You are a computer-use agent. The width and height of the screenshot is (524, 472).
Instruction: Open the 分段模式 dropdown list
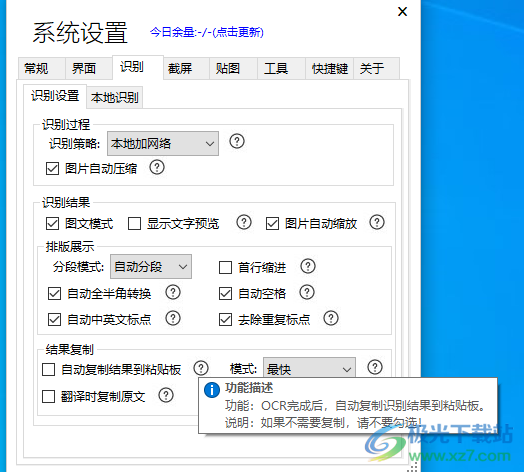point(151,266)
